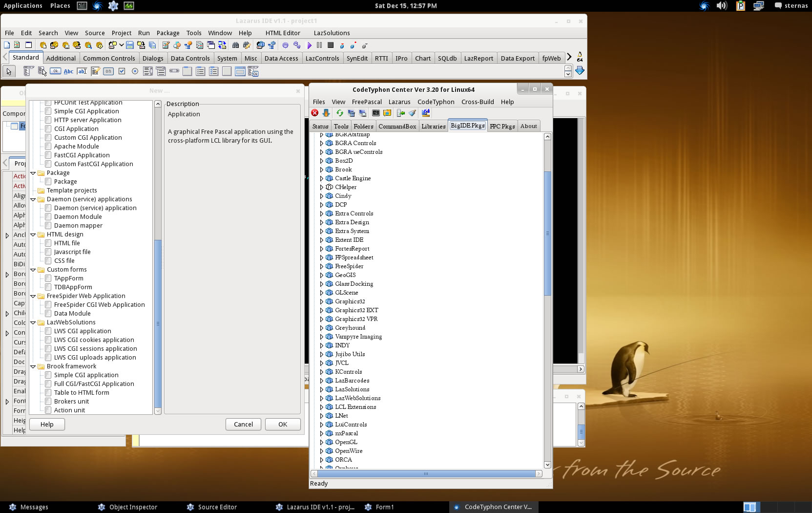Open the Cross-Build menu in CodeTyphon Center
This screenshot has width=812, height=513.
click(478, 102)
